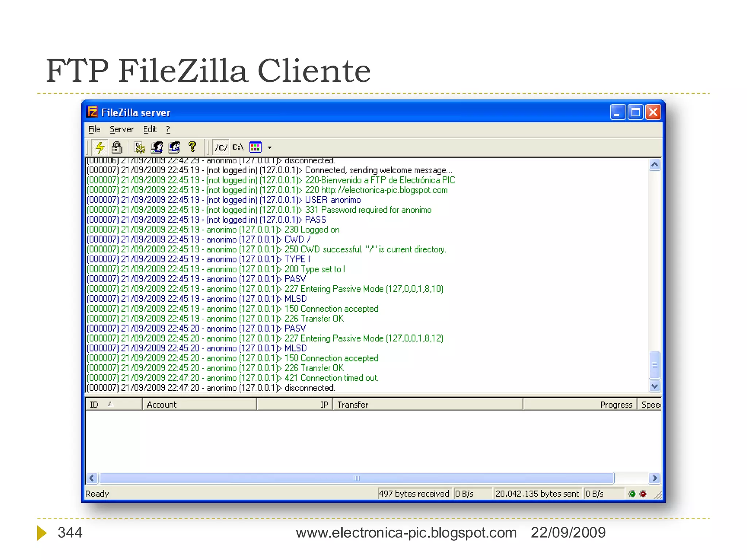Click log line '250 CWD successful'
The width and height of the screenshot is (747, 560).
266,249
